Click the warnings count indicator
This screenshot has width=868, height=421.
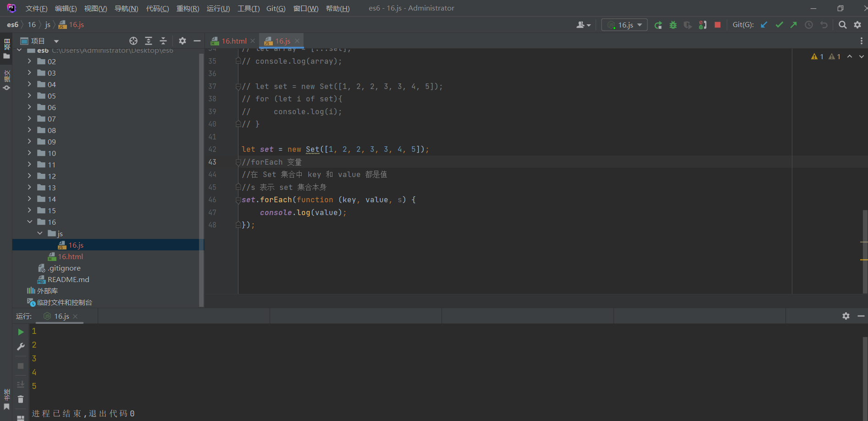[x=826, y=56]
